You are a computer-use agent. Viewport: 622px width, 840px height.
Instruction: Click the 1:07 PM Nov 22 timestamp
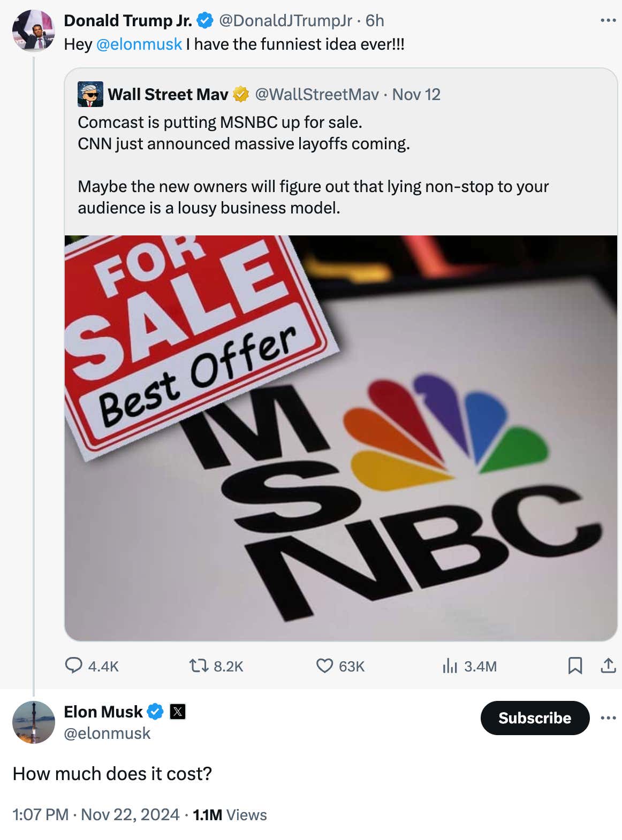(96, 814)
